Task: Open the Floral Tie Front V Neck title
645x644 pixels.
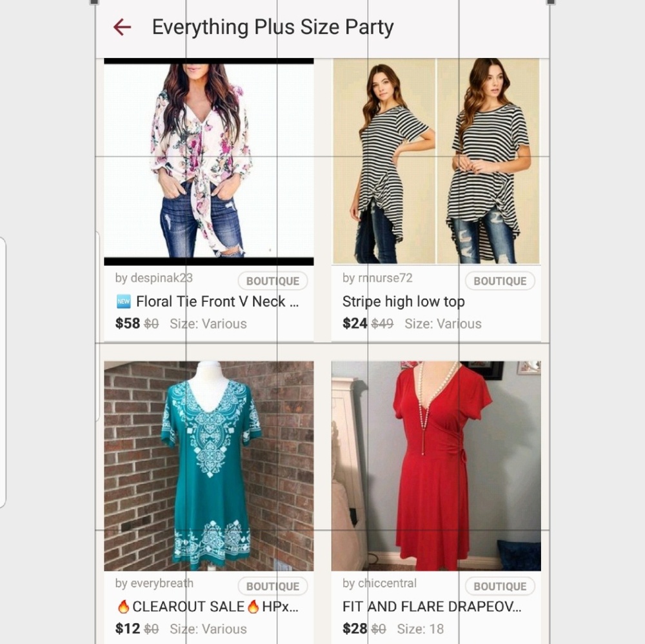Action: pos(217,301)
